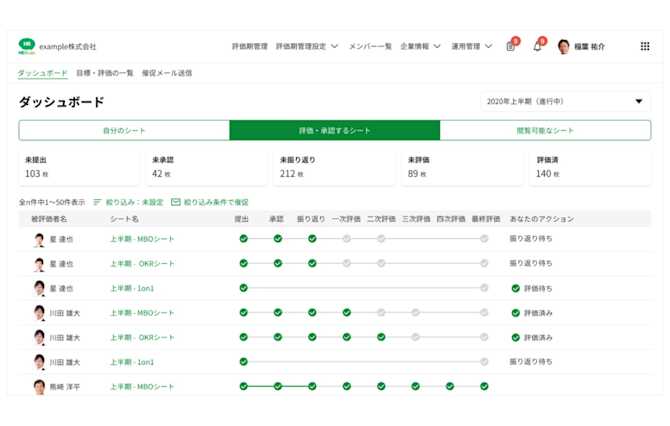Image resolution: width=670 pixels, height=426 pixels.
Task: Click 川田's avatar in the 上半期 - 1on1 row
Action: click(x=39, y=362)
